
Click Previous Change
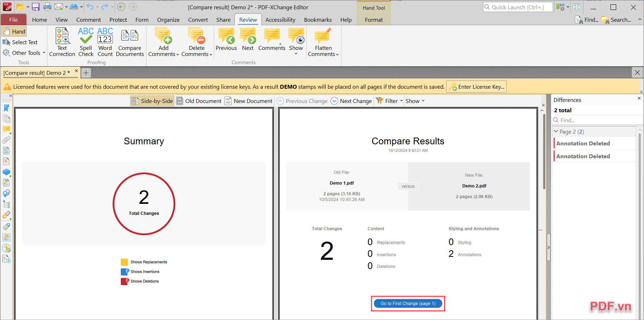pos(302,101)
